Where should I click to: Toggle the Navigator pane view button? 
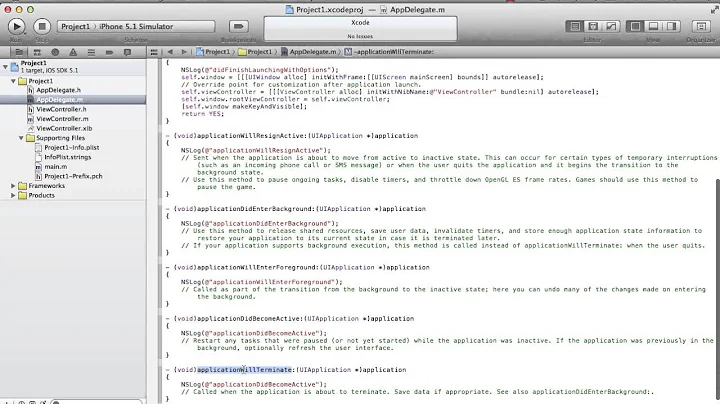click(636, 27)
